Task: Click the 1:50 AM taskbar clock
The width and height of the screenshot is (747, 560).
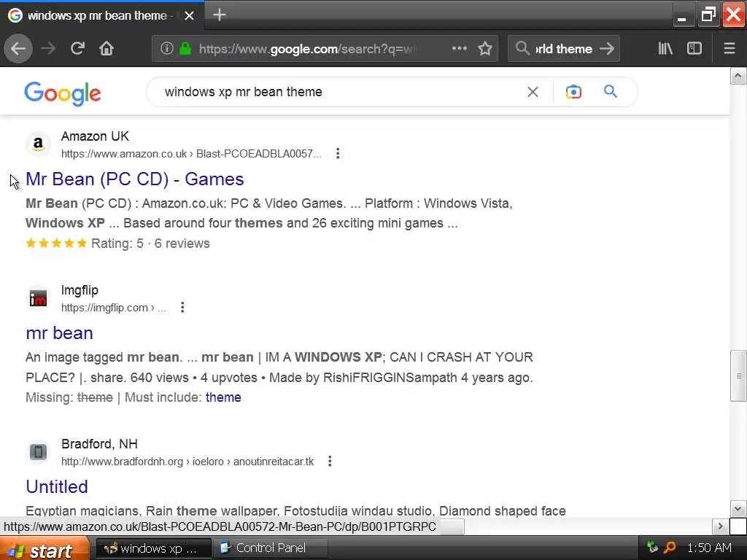Action: click(x=709, y=548)
